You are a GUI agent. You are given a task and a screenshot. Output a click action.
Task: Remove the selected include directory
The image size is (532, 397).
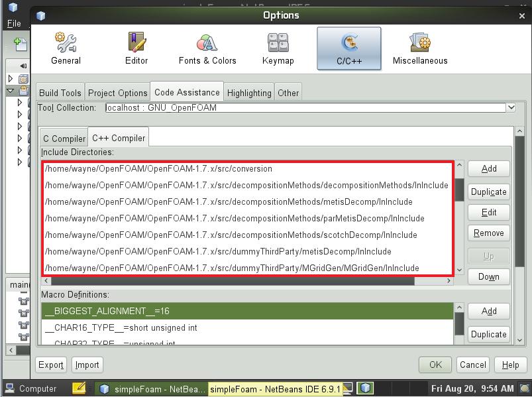(488, 233)
